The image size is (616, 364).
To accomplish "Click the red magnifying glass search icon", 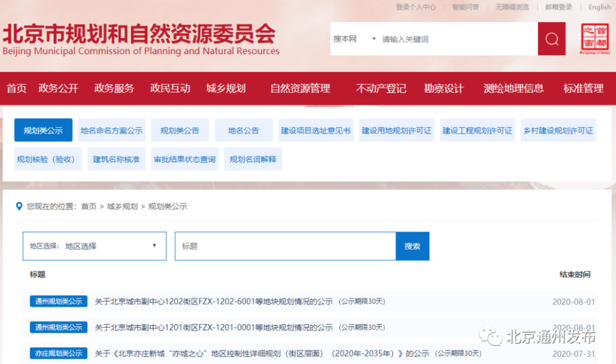I will tap(550, 38).
